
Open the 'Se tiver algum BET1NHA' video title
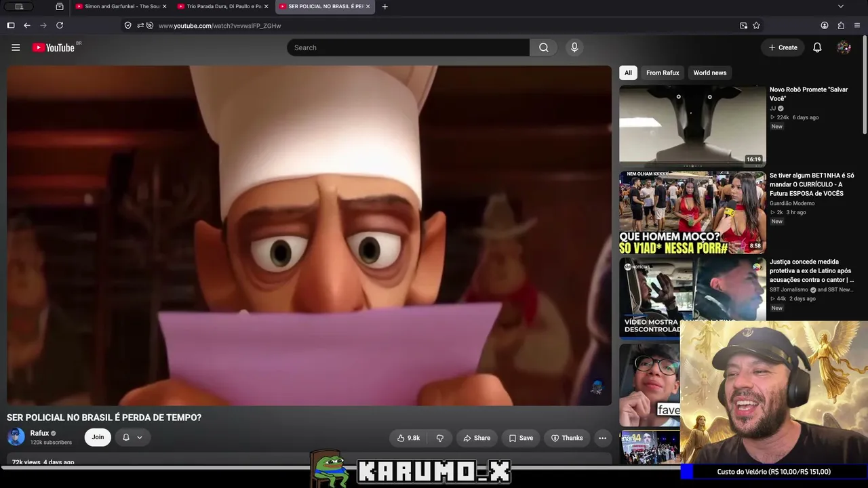pyautogui.click(x=812, y=184)
